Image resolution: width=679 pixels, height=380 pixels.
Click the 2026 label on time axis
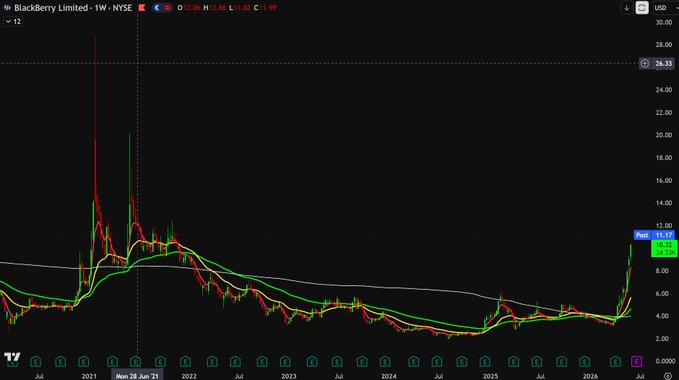[x=590, y=376]
